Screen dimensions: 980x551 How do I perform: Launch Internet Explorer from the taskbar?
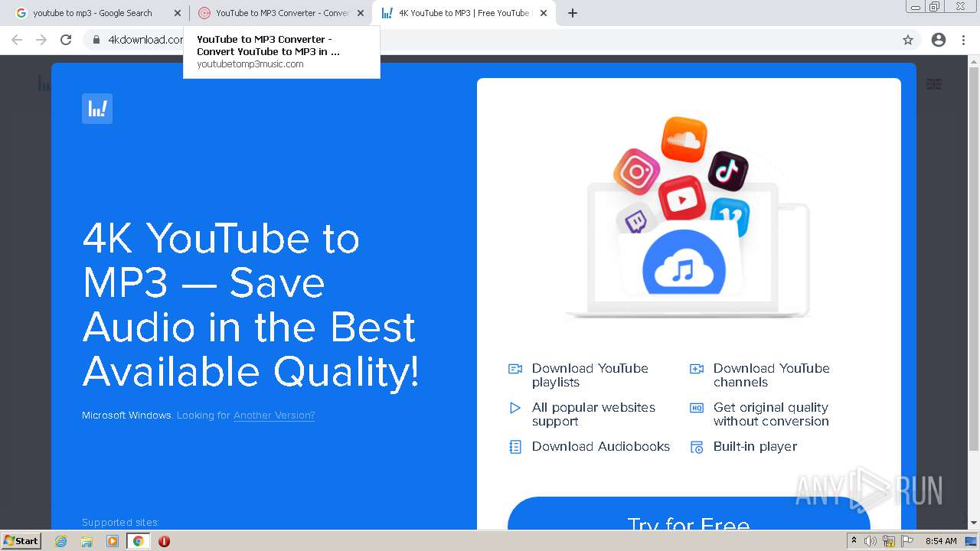click(61, 541)
